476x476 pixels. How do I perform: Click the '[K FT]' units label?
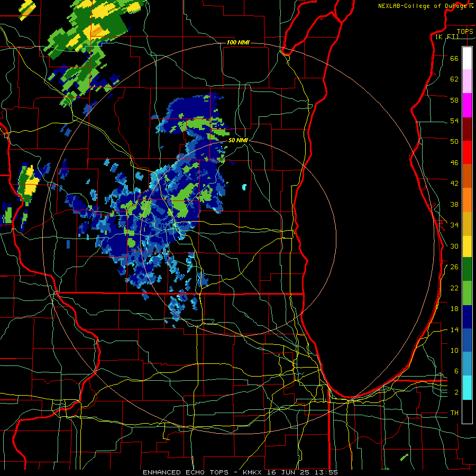(x=447, y=36)
